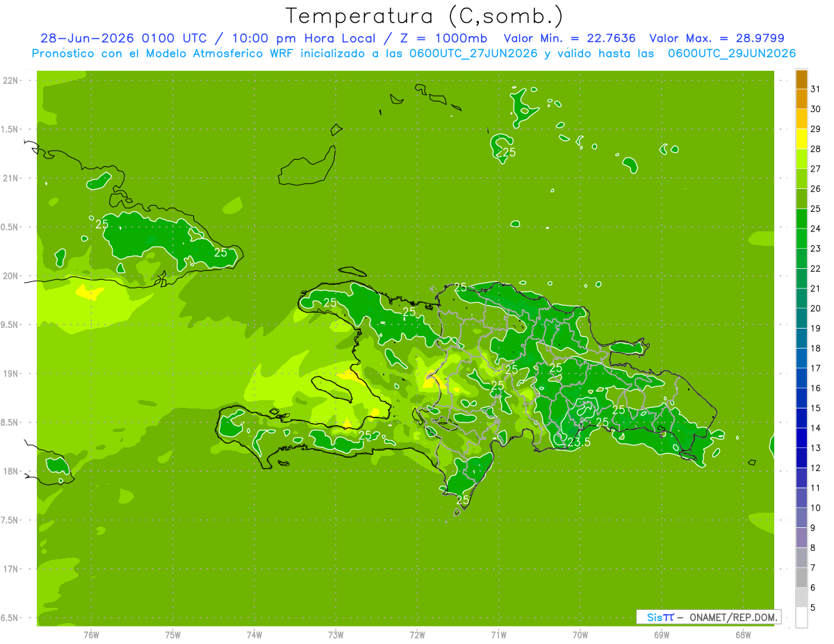Click the "74W" longitude axis label
Viewport: 834px width, 644px height.
click(x=254, y=635)
